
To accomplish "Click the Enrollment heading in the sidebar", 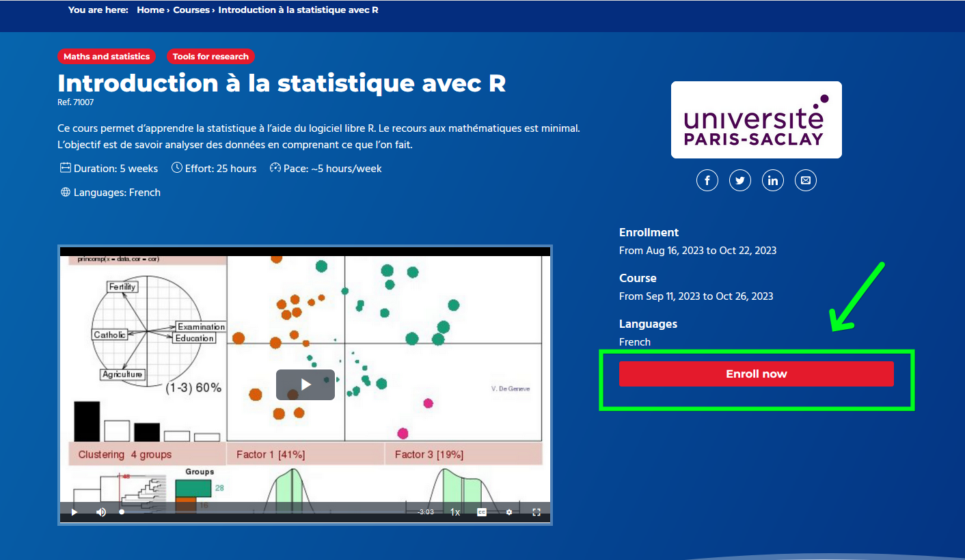I will point(649,232).
